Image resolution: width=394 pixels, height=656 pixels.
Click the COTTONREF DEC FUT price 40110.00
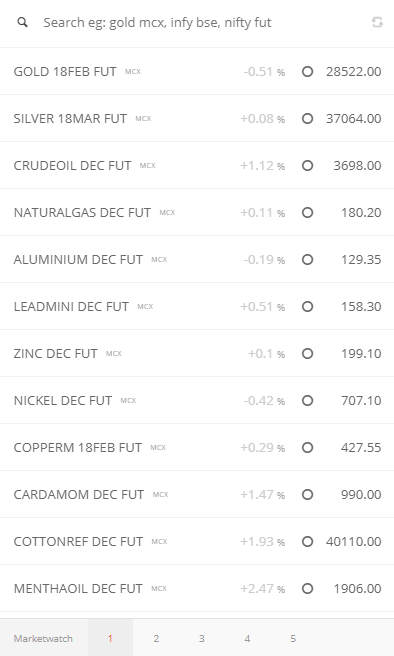(353, 541)
